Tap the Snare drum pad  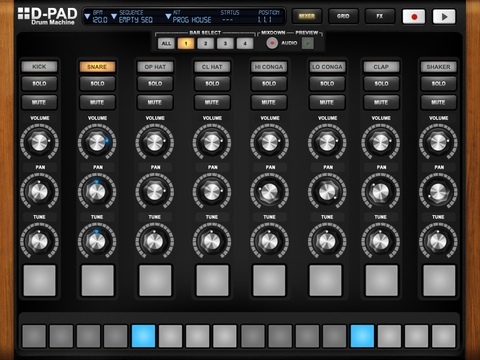[97, 280]
